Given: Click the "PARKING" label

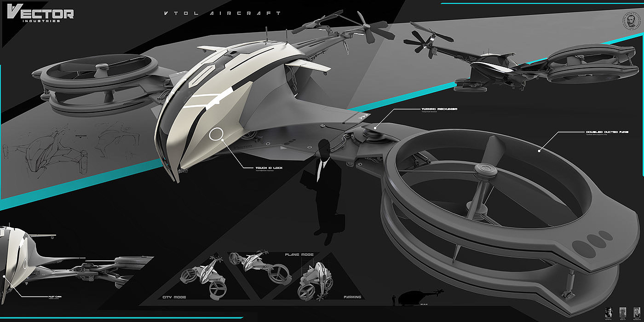Looking at the screenshot, I should [352, 297].
